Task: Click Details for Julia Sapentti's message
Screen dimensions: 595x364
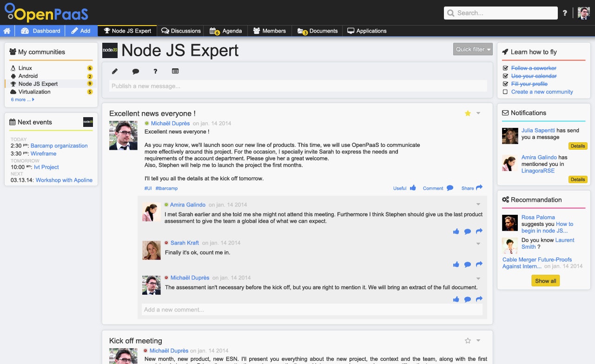Action: pyautogui.click(x=578, y=146)
